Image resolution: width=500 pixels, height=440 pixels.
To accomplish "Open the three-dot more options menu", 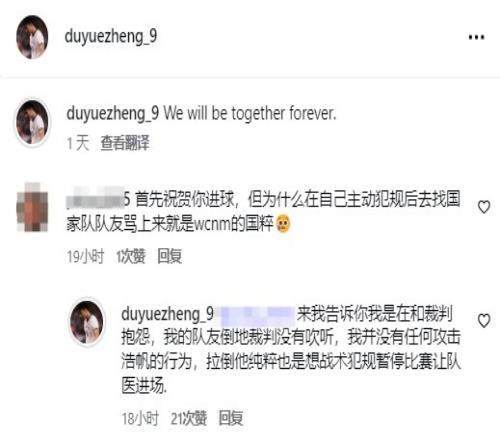I will coord(476,37).
